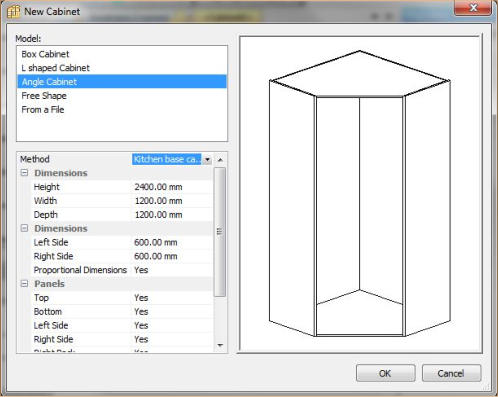The height and width of the screenshot is (397, 498).
Task: Collapse the first Dimensions group
Action: [24, 173]
